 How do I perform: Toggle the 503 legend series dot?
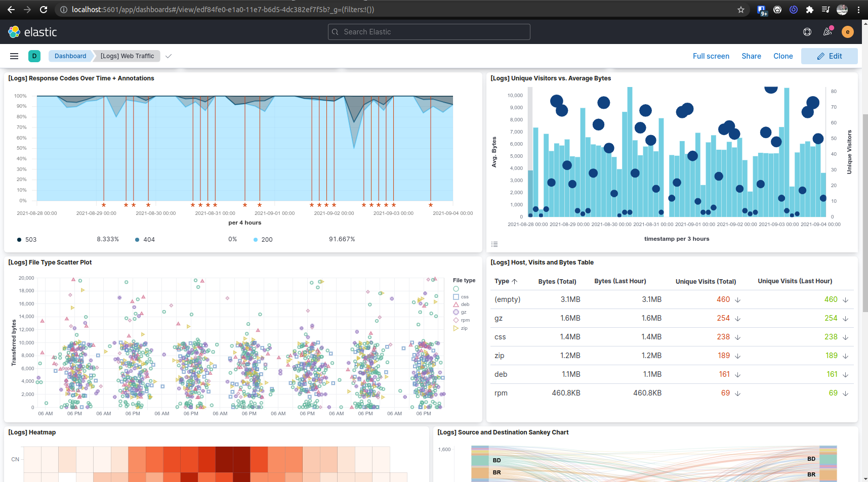(19, 240)
